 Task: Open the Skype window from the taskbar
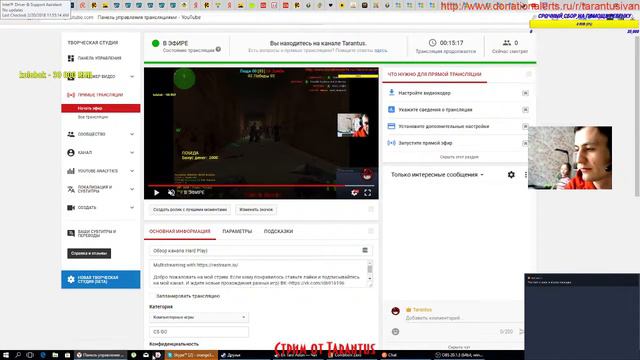pos(191,355)
